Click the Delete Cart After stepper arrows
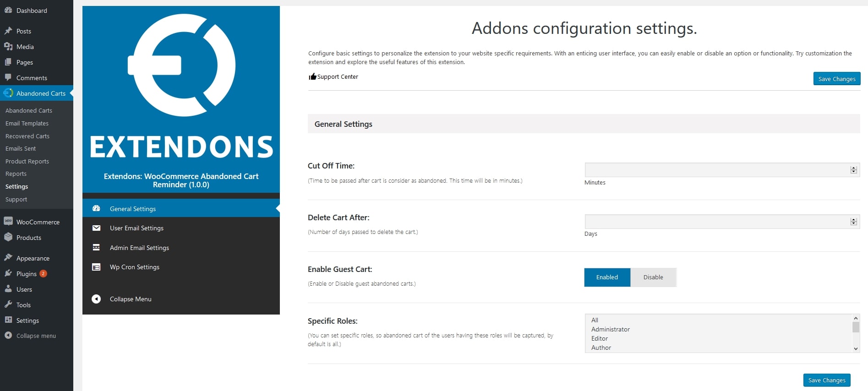 pyautogui.click(x=853, y=222)
